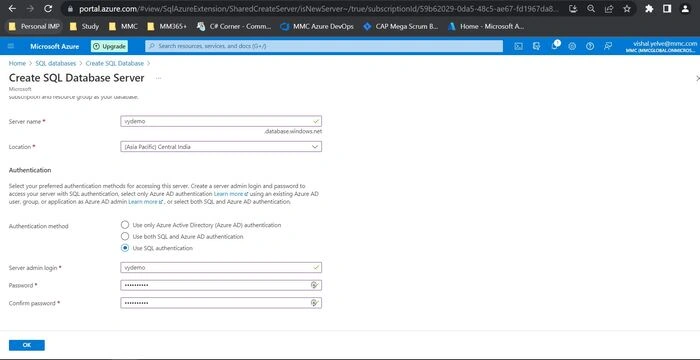Image resolution: width=700 pixels, height=360 pixels.
Task: Click the Confirm password input field
Action: 221,303
